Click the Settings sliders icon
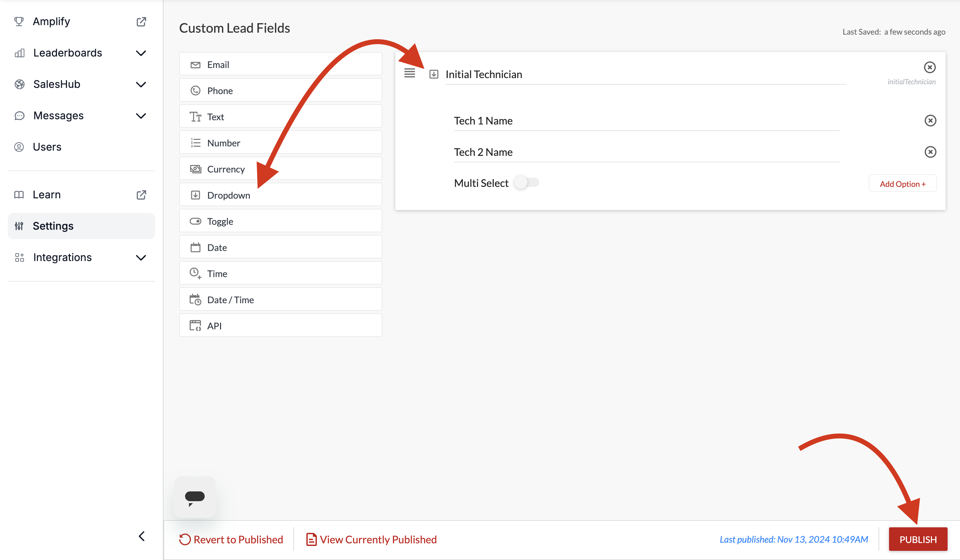The height and width of the screenshot is (560, 960). (x=19, y=226)
